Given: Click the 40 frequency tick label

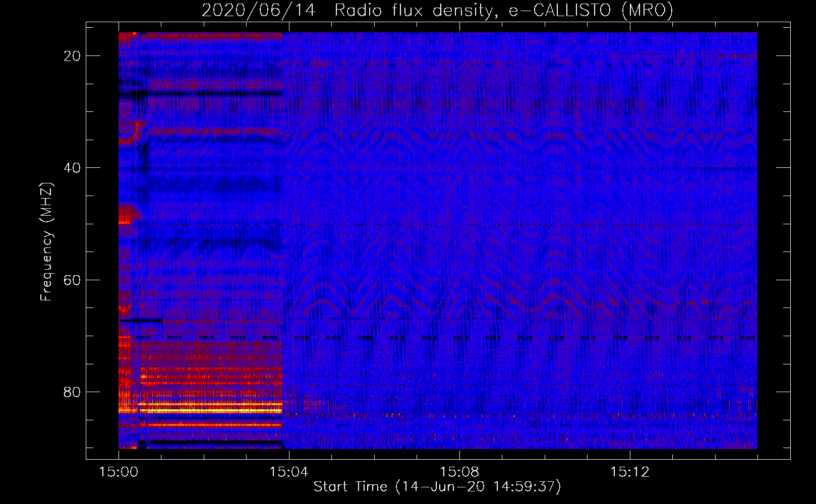Looking at the screenshot, I should pos(72,168).
